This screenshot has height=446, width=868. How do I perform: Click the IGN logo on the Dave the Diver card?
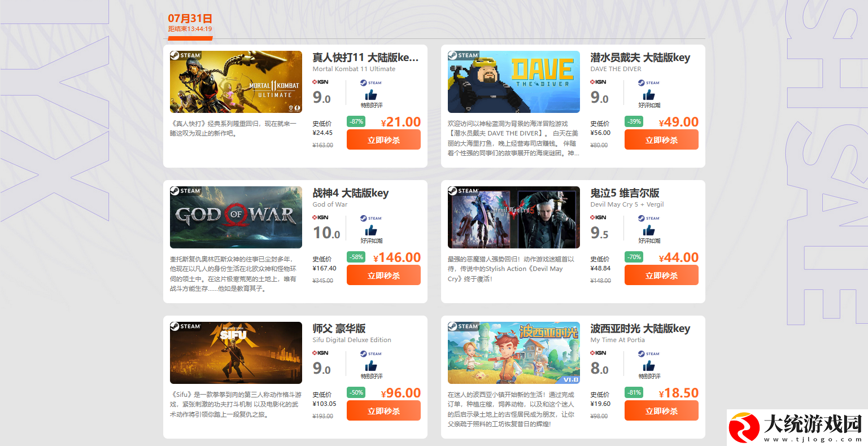tap(598, 82)
